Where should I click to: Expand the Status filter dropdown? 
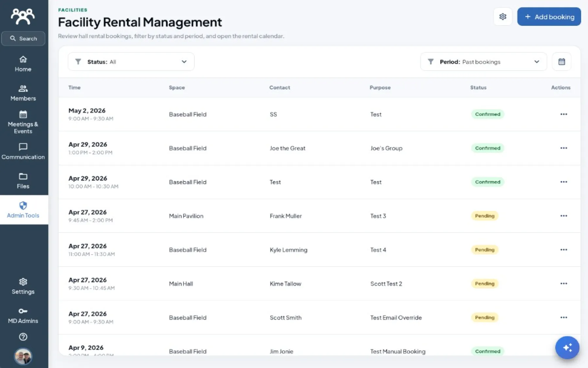131,61
